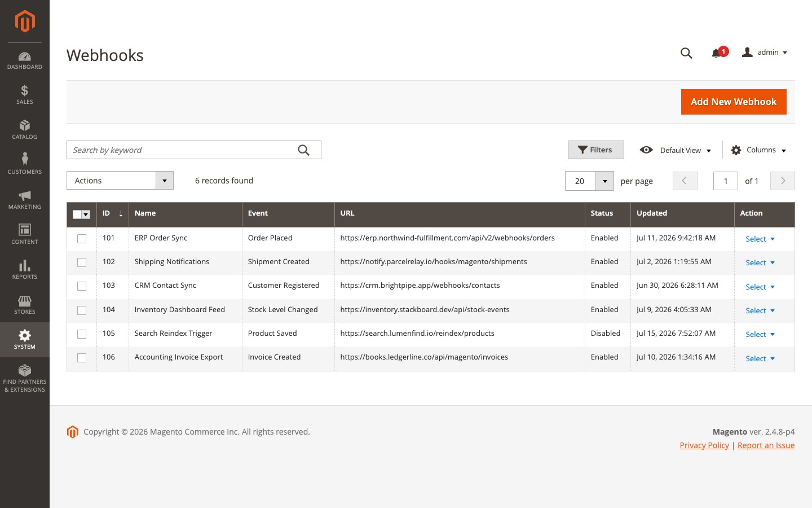
Task: Open the Actions dropdown
Action: point(120,181)
